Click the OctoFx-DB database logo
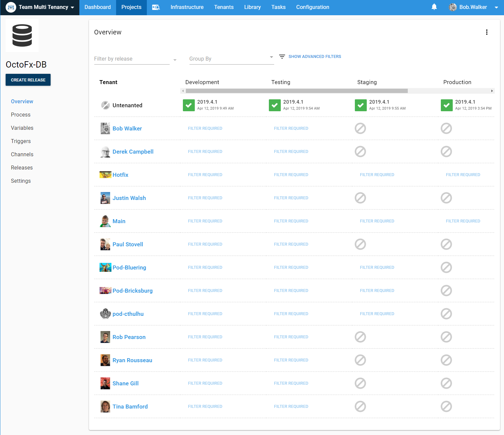 tap(22, 35)
